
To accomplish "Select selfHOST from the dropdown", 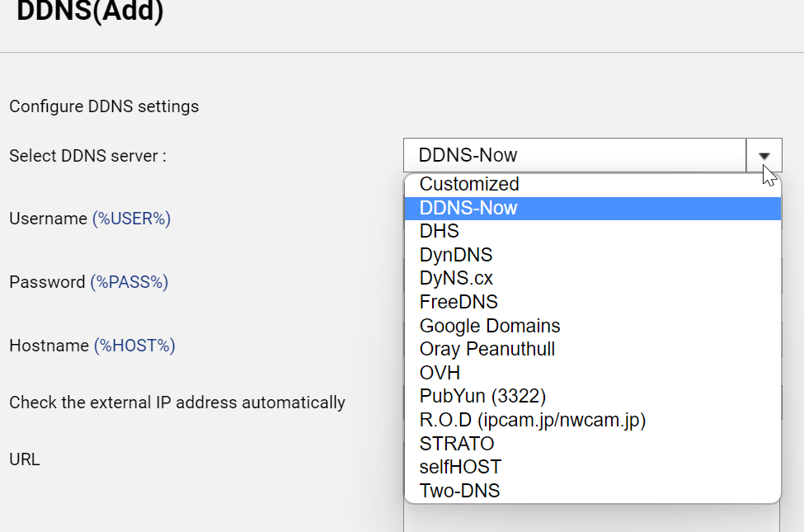I will [460, 467].
